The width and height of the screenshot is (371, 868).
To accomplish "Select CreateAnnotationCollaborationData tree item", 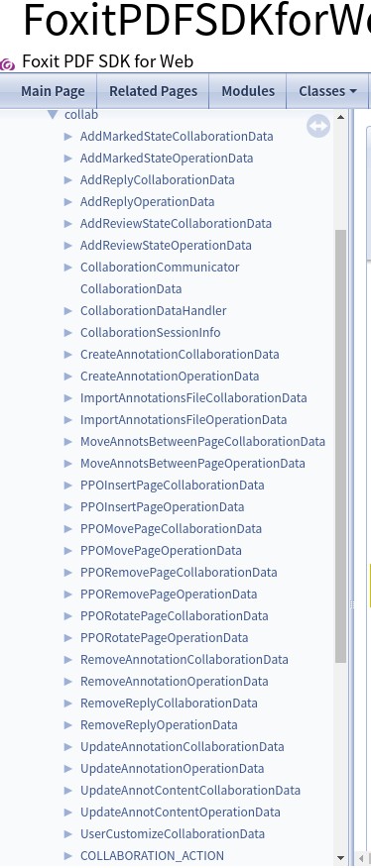I will click(x=180, y=355).
